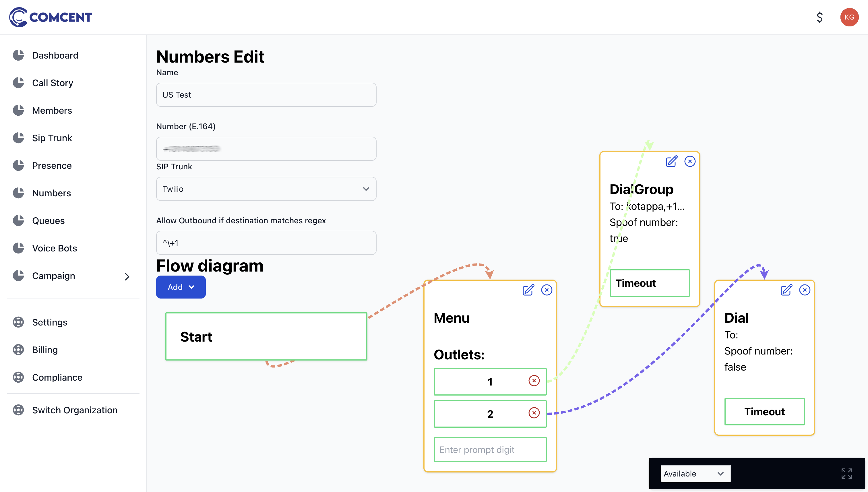This screenshot has width=868, height=492.
Task: Click outlet 1 box in Menu node
Action: coord(490,381)
